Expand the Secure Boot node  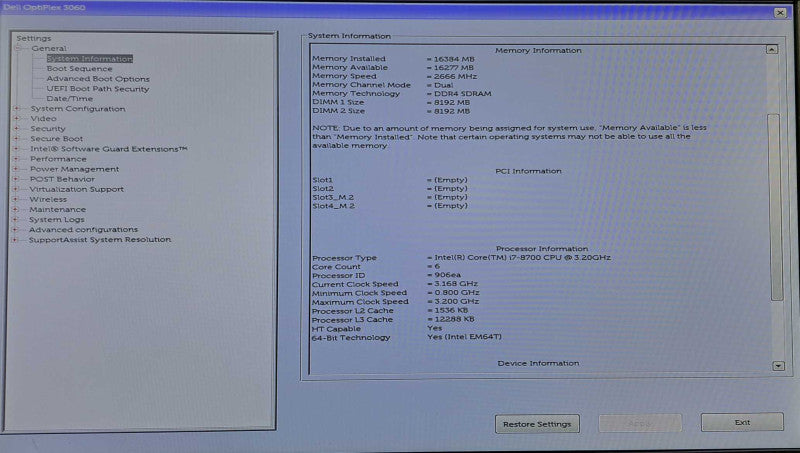(16, 139)
